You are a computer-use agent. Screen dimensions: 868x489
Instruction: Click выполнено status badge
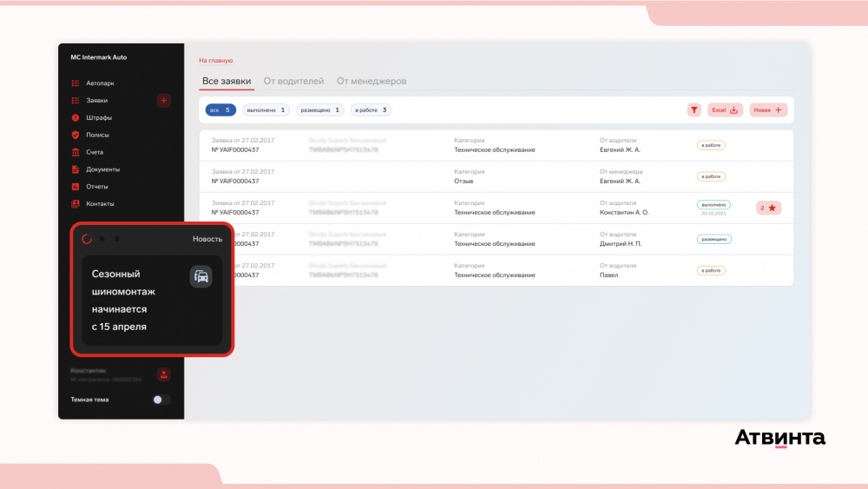pyautogui.click(x=713, y=204)
